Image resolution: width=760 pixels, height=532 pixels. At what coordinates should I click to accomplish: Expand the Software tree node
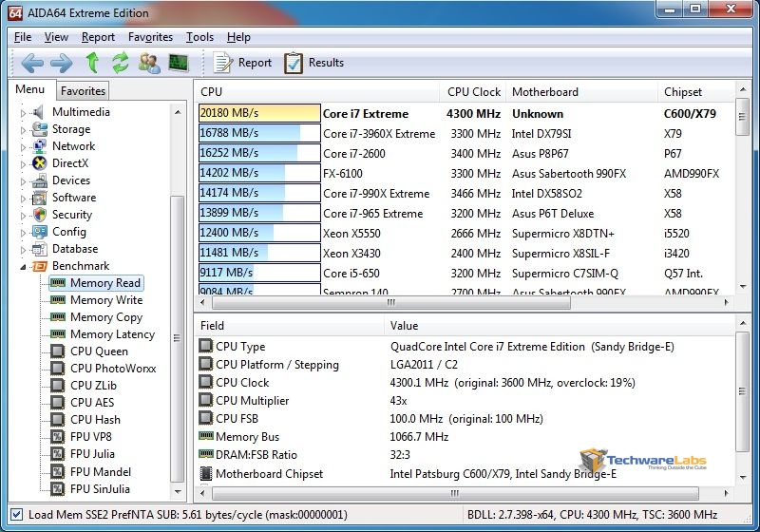[x=23, y=199]
